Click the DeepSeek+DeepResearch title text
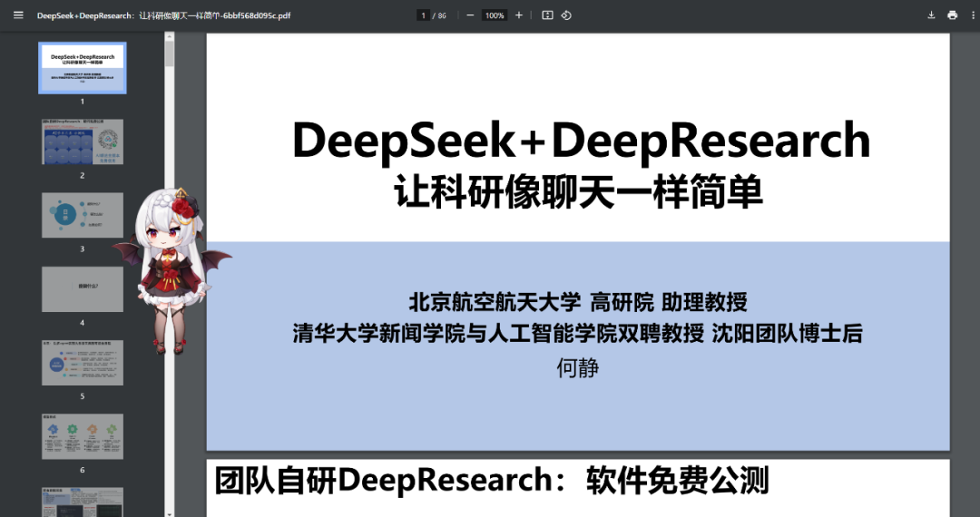This screenshot has width=980, height=517. tap(582, 140)
